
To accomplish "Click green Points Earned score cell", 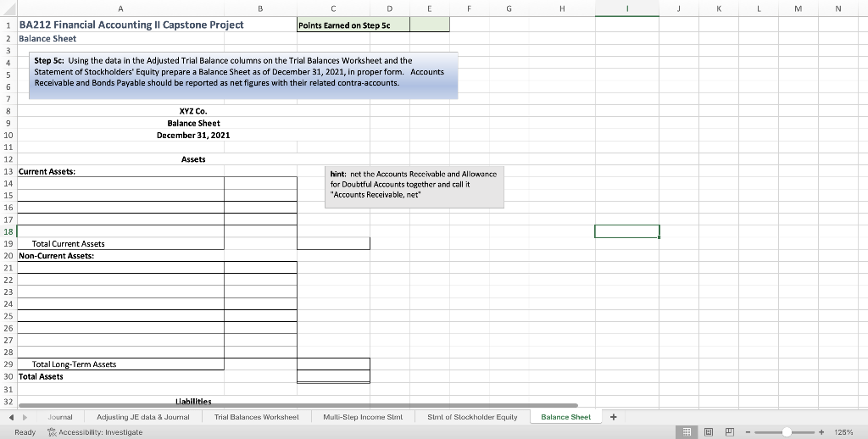I will tap(430, 25).
